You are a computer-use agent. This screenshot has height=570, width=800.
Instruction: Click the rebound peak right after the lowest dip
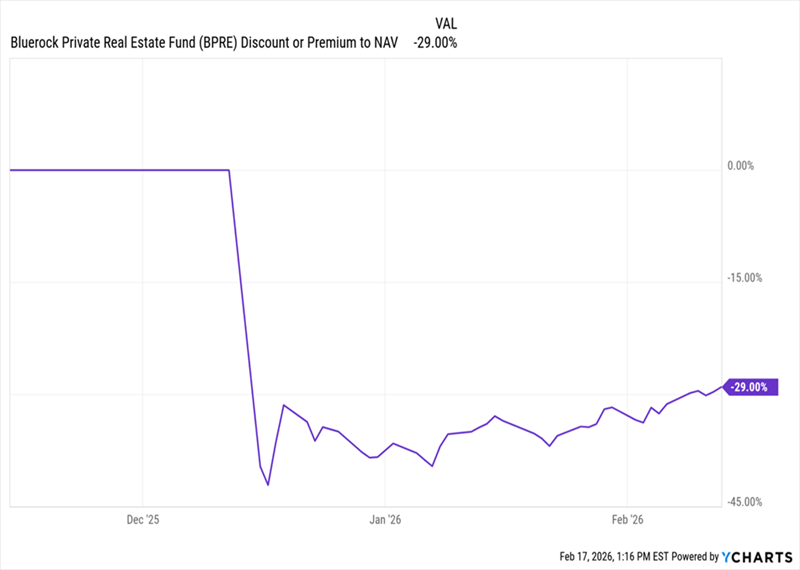click(284, 405)
